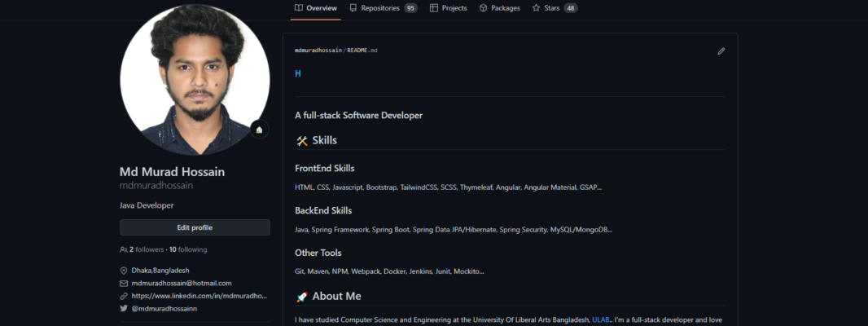
Task: Click the cube icon on Packages tab
Action: click(x=483, y=8)
